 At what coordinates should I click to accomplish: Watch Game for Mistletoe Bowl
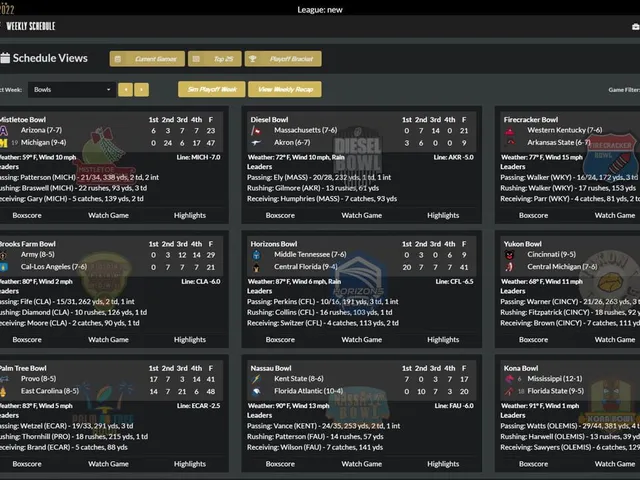(x=108, y=215)
